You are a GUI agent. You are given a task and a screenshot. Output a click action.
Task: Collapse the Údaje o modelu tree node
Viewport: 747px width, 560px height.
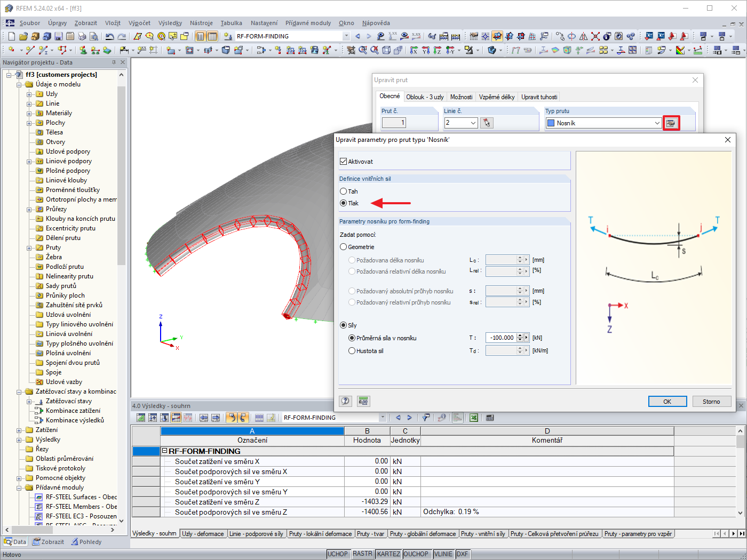19,84
